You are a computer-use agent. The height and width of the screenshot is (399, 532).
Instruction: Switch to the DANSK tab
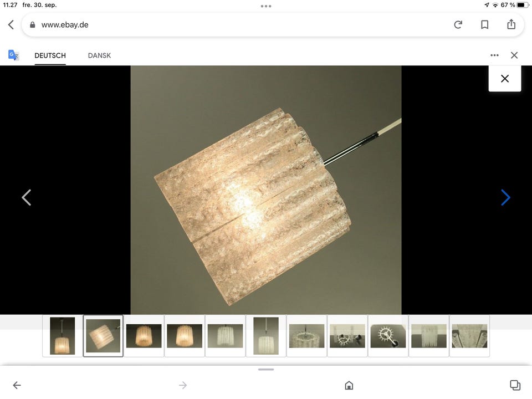[x=99, y=55]
